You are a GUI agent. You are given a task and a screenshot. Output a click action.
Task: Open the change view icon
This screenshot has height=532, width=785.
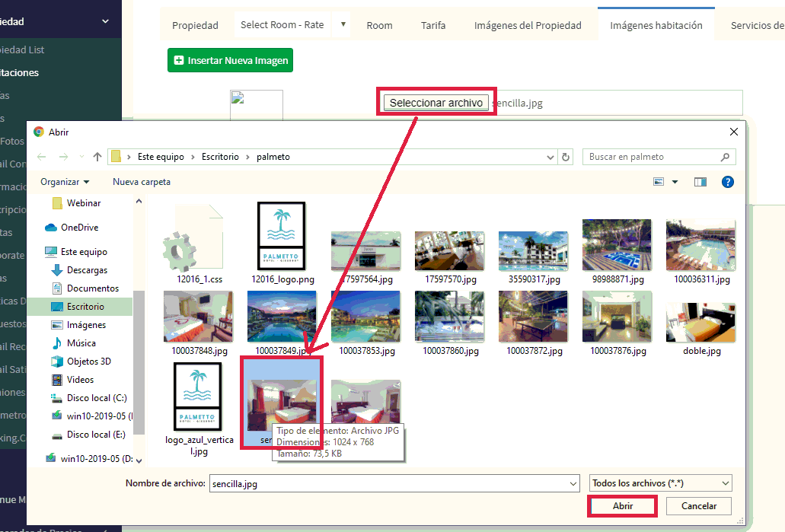pyautogui.click(x=659, y=182)
